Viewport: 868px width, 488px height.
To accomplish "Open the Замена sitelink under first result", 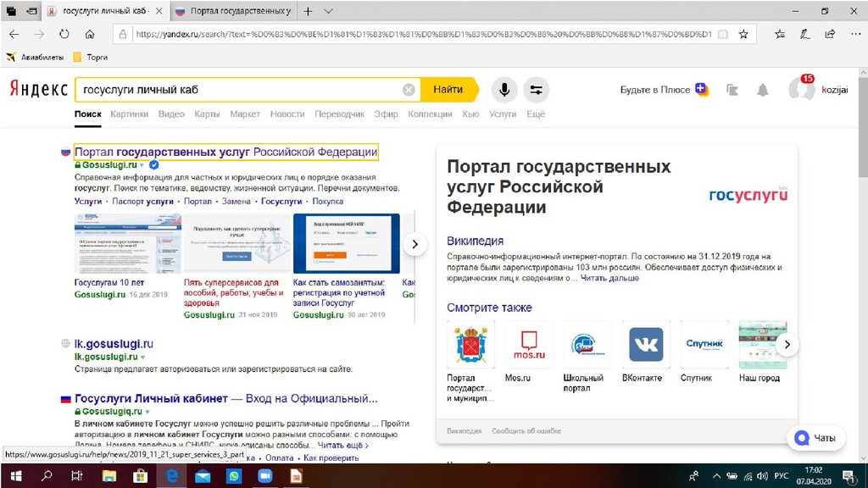I will click(x=236, y=202).
